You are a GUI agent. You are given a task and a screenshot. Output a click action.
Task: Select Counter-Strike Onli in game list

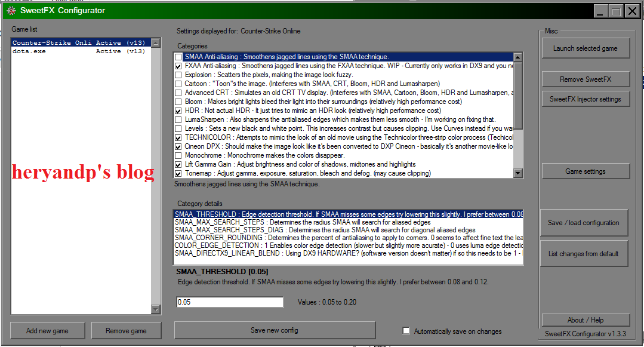[81, 43]
